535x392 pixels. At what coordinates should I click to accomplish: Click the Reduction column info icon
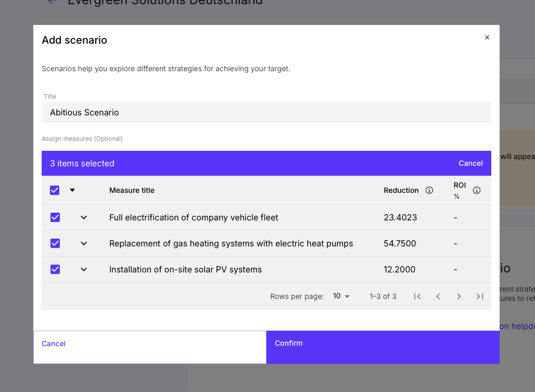click(429, 190)
